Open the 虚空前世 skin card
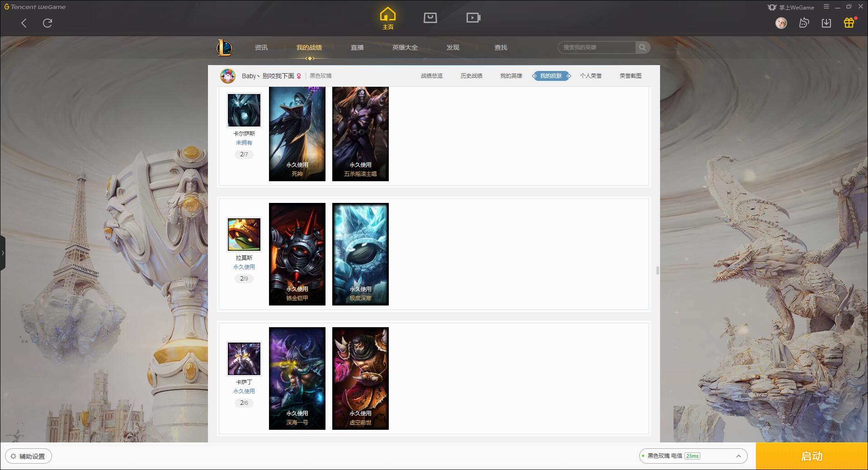The height and width of the screenshot is (470, 868). 360,378
